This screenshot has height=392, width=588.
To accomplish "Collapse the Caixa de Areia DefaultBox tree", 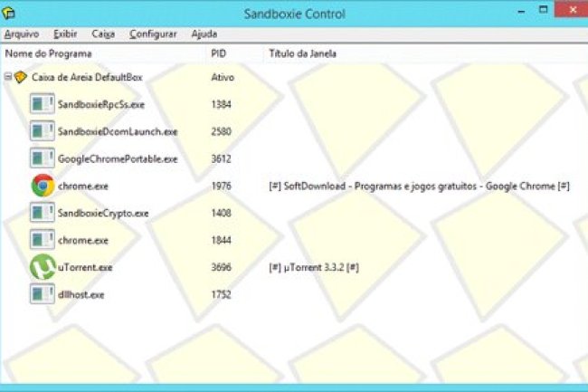I will 8,78.
